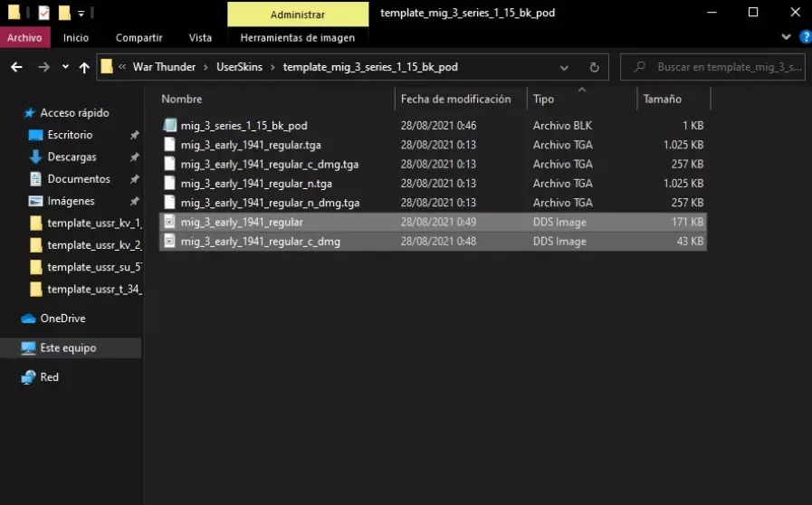The height and width of the screenshot is (505, 812).
Task: Expand address bar history dropdown
Action: click(x=564, y=67)
